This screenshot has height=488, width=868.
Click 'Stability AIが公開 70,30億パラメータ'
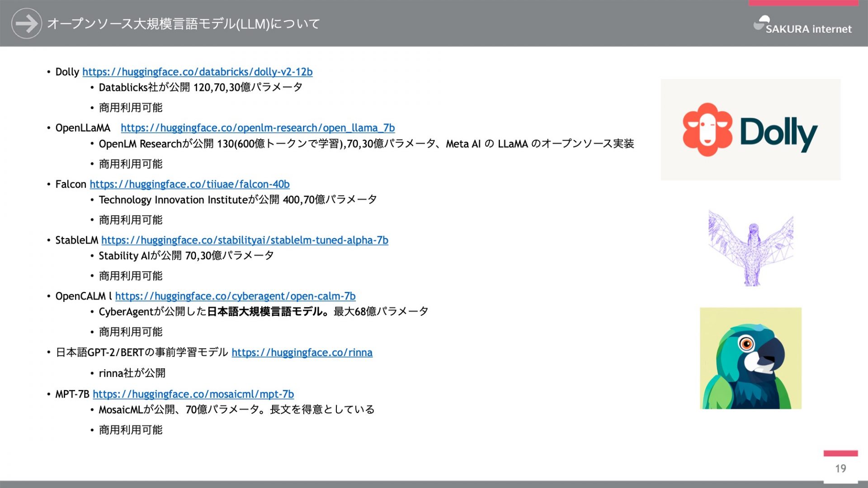(x=186, y=256)
